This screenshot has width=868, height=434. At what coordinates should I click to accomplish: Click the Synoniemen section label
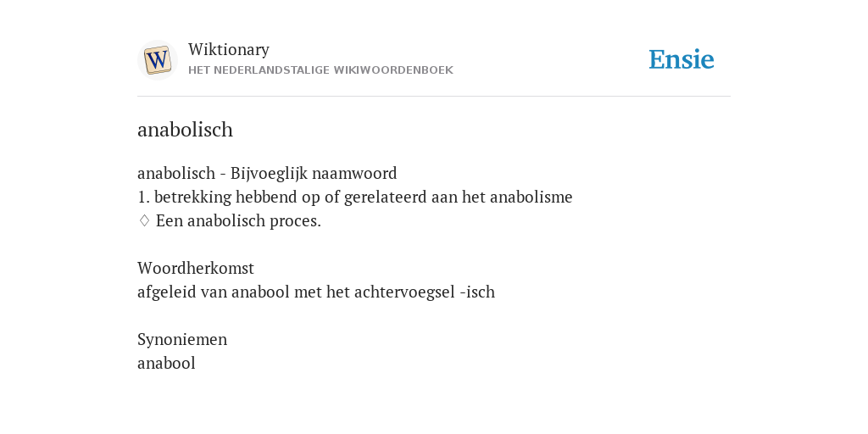tap(182, 339)
